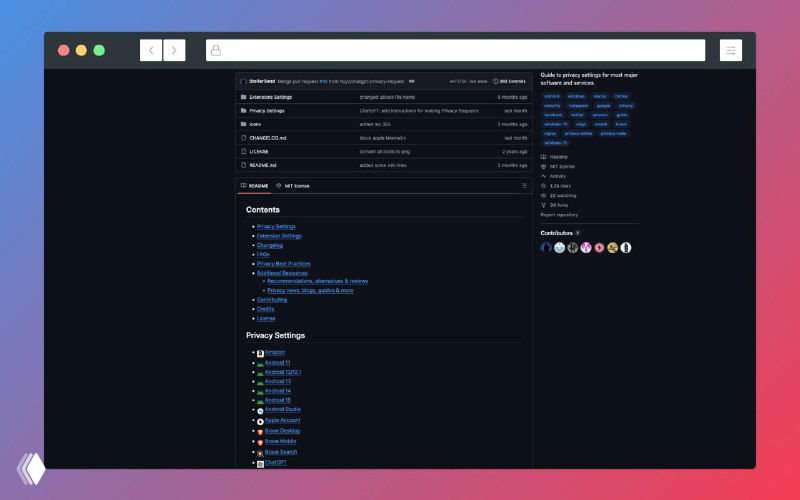This screenshot has width=800, height=500.
Task: View the 303 Commits history
Action: [511, 81]
